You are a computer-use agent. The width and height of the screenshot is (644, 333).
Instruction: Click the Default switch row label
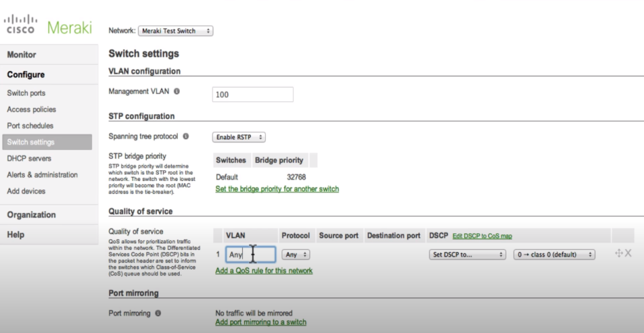pyautogui.click(x=227, y=177)
